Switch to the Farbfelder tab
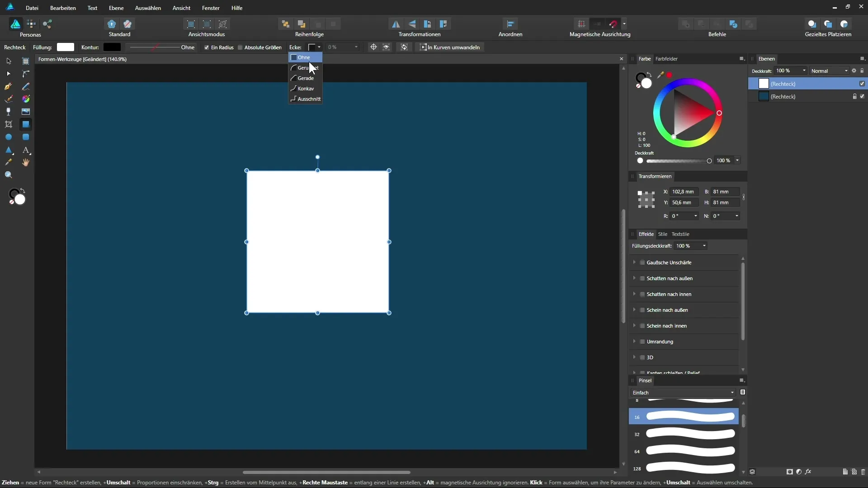 coord(666,59)
